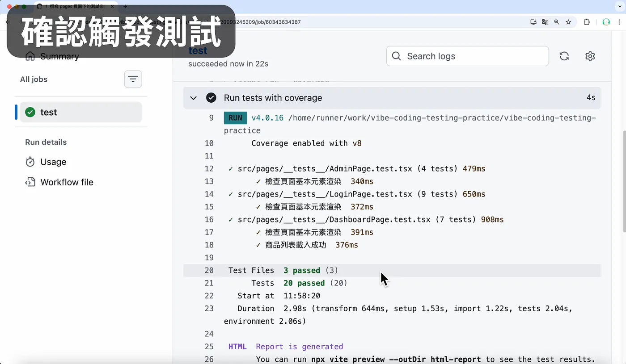This screenshot has width=626, height=364.
Task: Select log line number 20
Action: click(209, 270)
